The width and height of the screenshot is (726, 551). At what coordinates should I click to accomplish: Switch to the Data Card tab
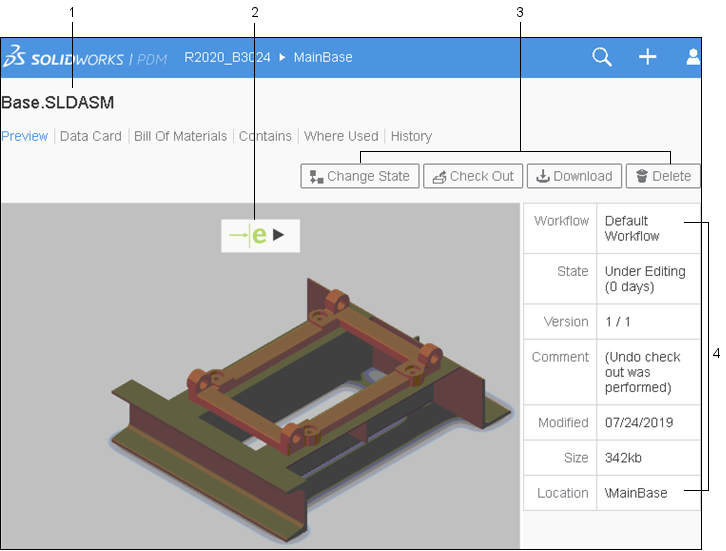(90, 136)
